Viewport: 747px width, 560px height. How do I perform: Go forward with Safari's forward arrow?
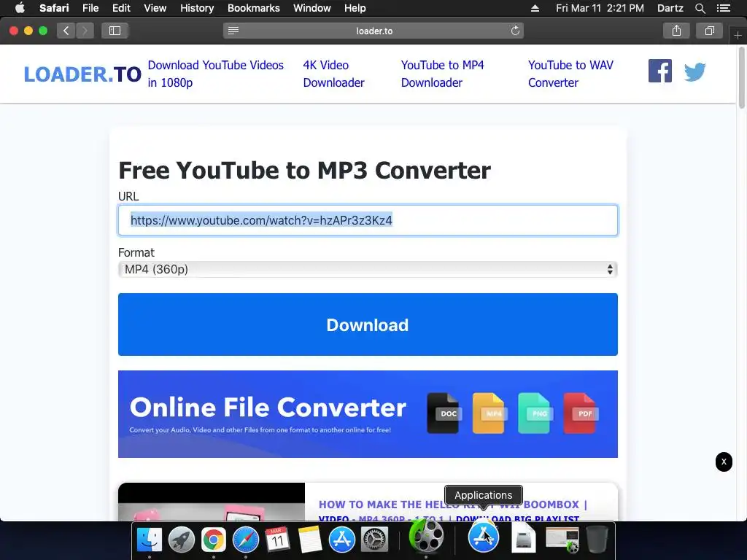pos(85,31)
